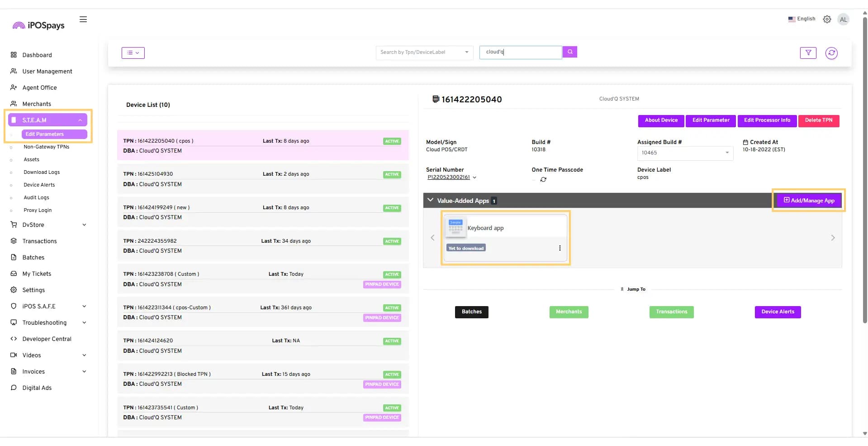
Task: Jump to Device Alerts
Action: (778, 312)
